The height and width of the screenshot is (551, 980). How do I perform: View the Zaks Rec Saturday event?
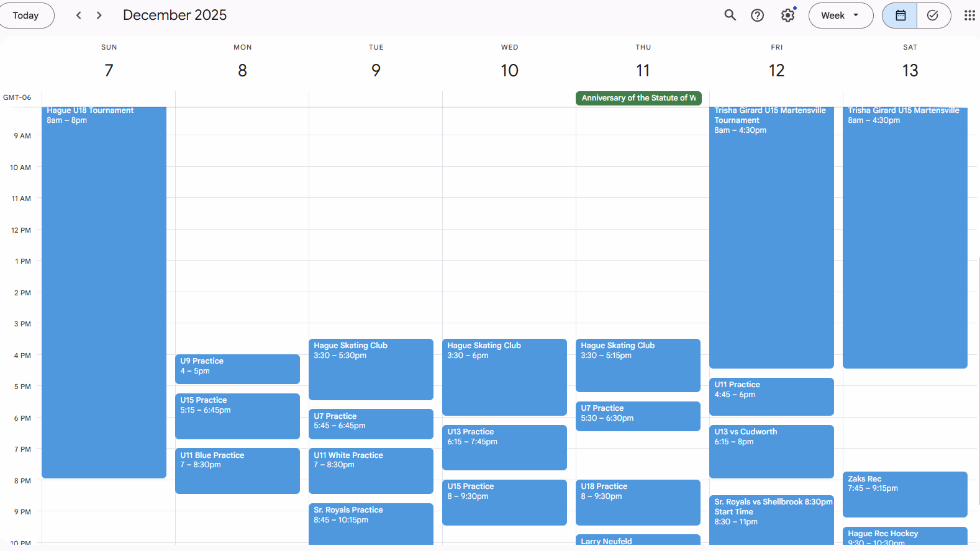904,494
